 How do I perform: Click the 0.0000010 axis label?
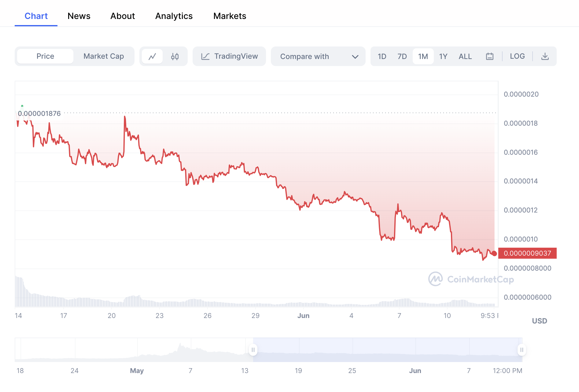pos(521,239)
